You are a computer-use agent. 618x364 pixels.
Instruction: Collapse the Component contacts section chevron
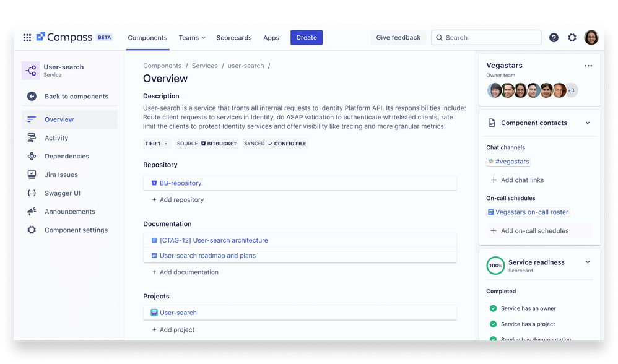588,123
